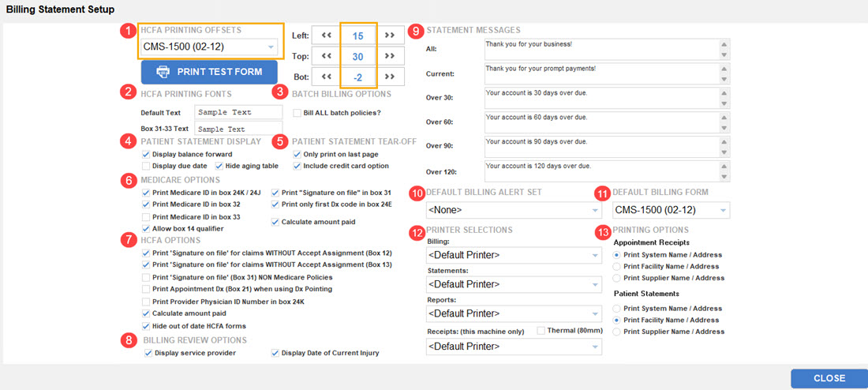868x390 pixels.
Task: Open the HCFA Printing Offsets form dropdown
Action: coord(210,47)
